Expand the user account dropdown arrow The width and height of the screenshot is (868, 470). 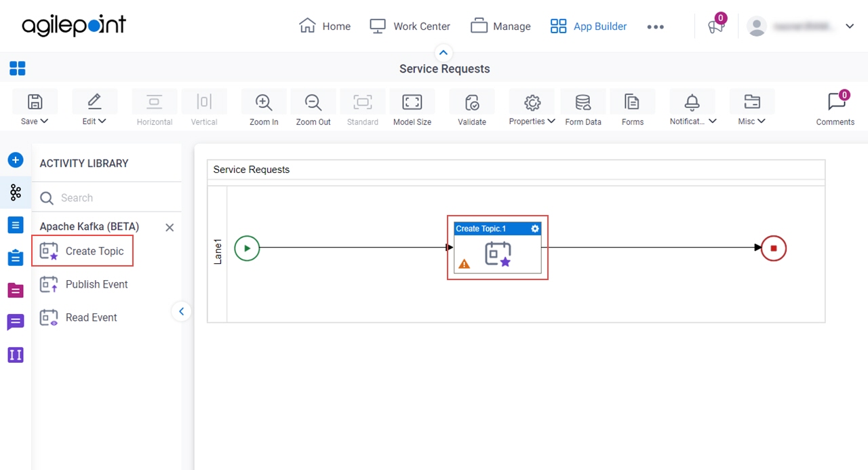tap(850, 26)
